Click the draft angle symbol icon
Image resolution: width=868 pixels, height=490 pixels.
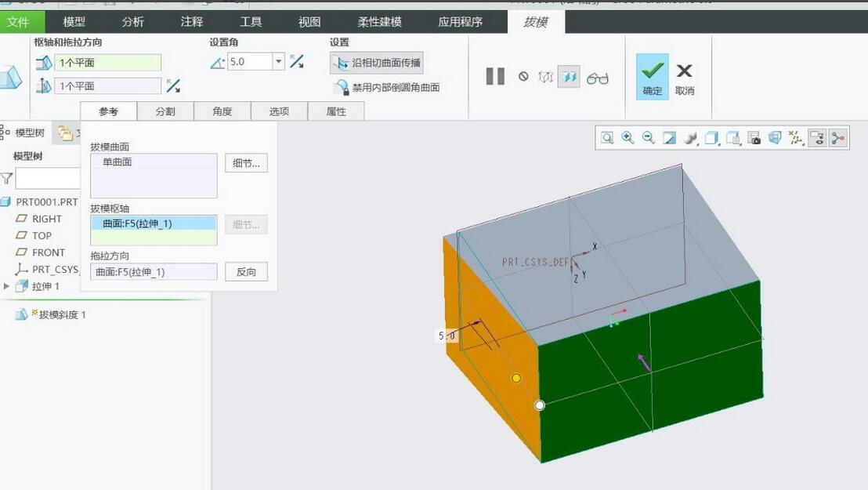[x=218, y=62]
